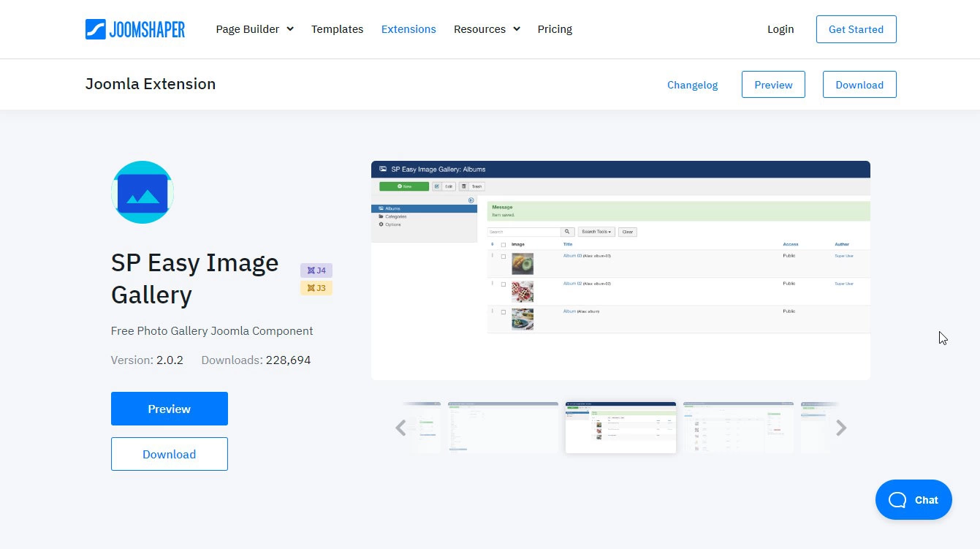
Task: Open the Chat widget
Action: (x=913, y=500)
